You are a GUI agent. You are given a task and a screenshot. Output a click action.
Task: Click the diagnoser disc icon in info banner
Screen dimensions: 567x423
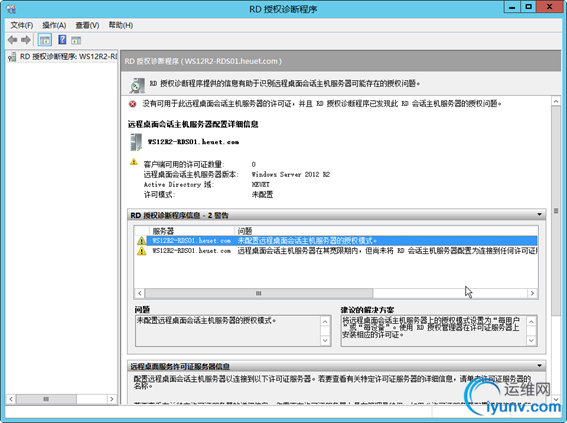pyautogui.click(x=137, y=85)
